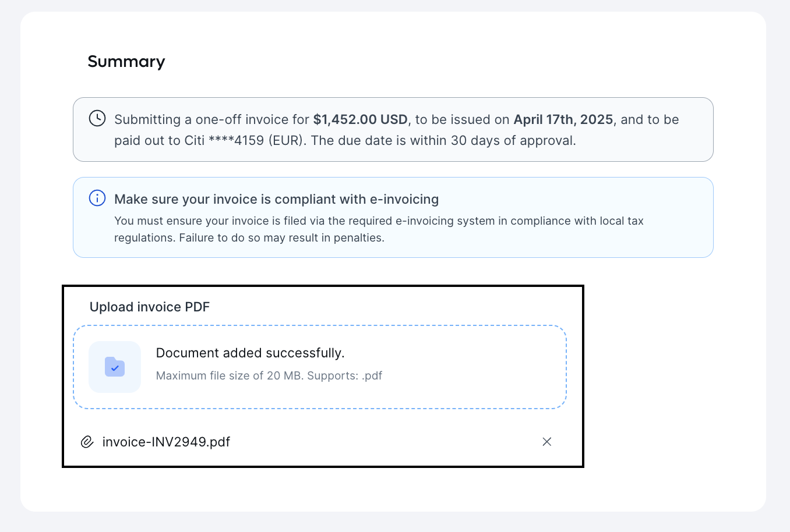Click 'Submitting a one-off invoice for' text
This screenshot has height=532, width=790.
coord(212,119)
